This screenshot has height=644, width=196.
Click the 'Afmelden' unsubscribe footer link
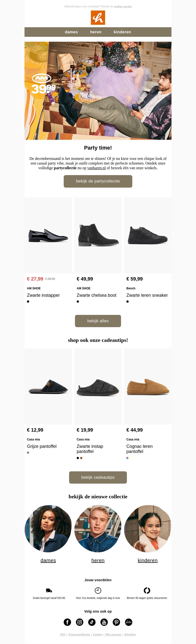coord(130,634)
